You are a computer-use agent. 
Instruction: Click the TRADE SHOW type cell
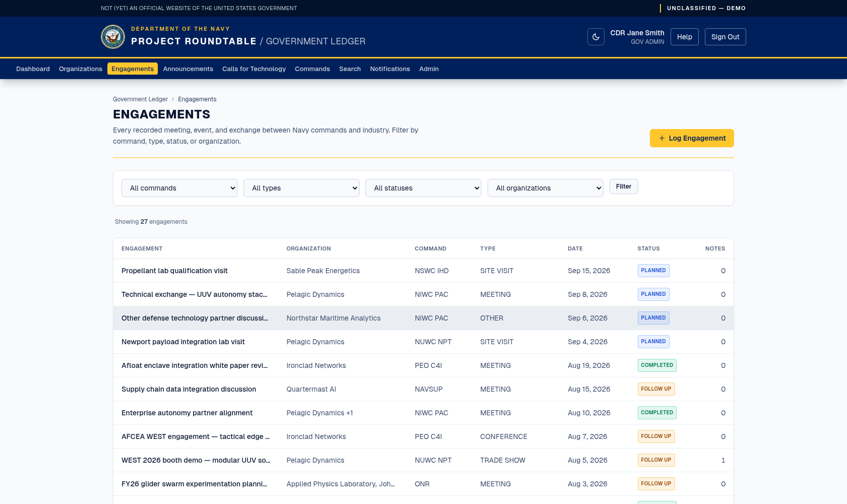tap(503, 460)
